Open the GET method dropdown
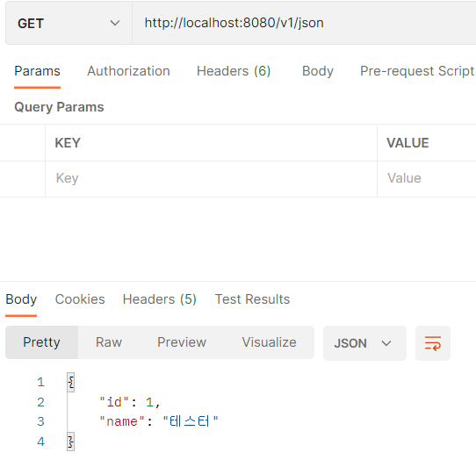The height and width of the screenshot is (467, 476). tap(69, 23)
